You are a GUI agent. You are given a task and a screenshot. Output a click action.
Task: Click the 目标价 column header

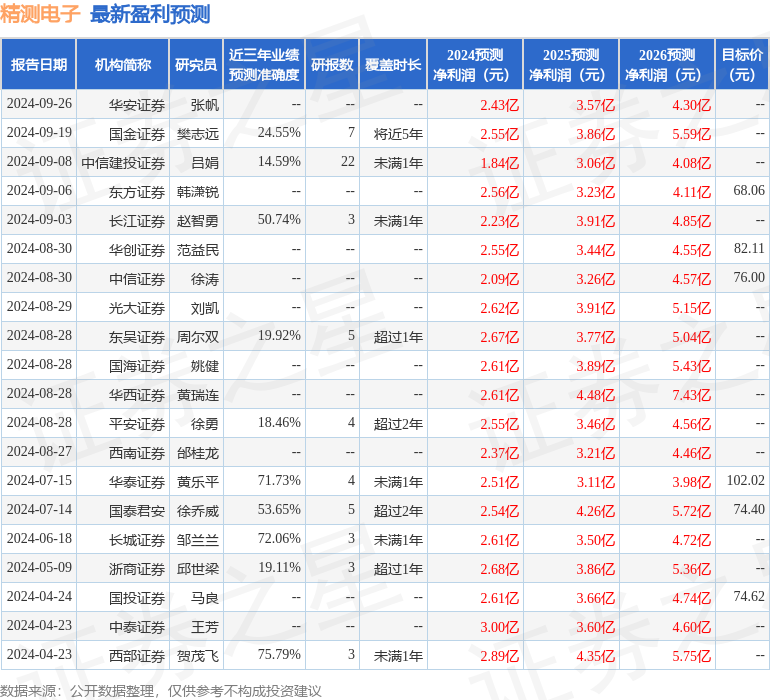tap(742, 64)
